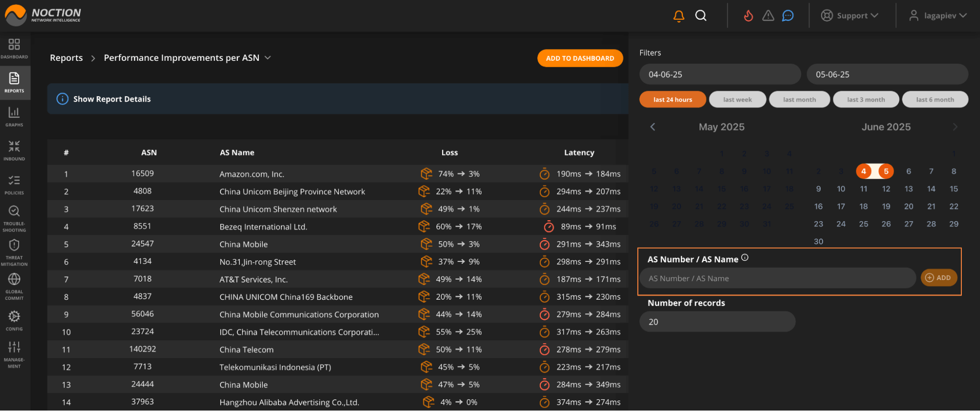Click ASN 56046 in the table
The height and width of the screenshot is (411, 980).
pos(143,314)
